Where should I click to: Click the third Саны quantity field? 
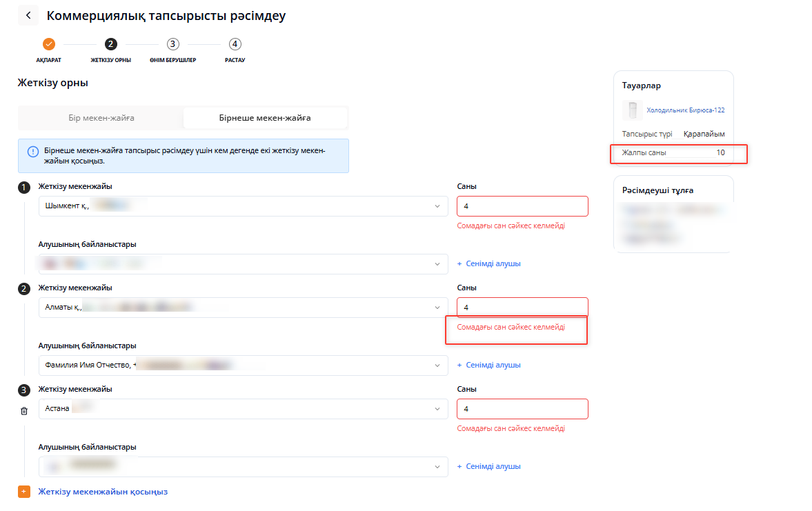click(522, 409)
